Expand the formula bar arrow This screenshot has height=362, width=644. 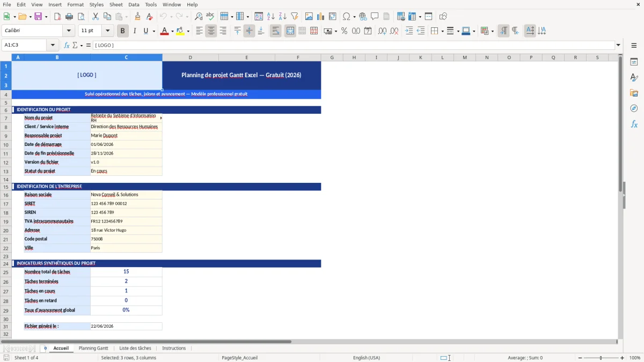point(618,45)
